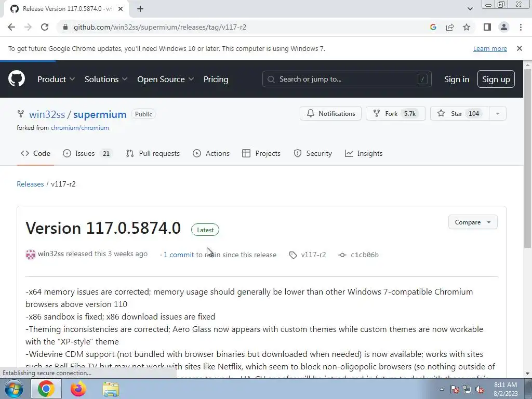The height and width of the screenshot is (399, 532).
Task: Open a new browser tab
Action: pyautogui.click(x=140, y=9)
